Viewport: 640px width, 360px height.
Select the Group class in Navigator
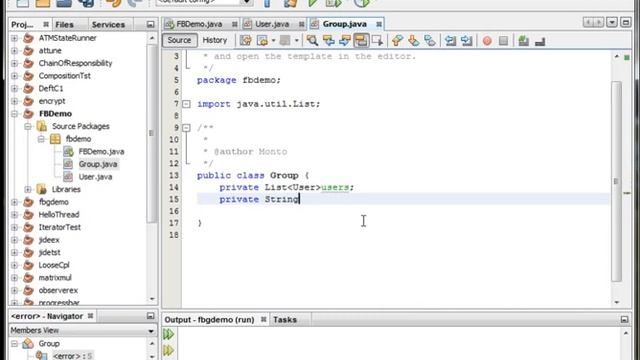[x=49, y=344]
